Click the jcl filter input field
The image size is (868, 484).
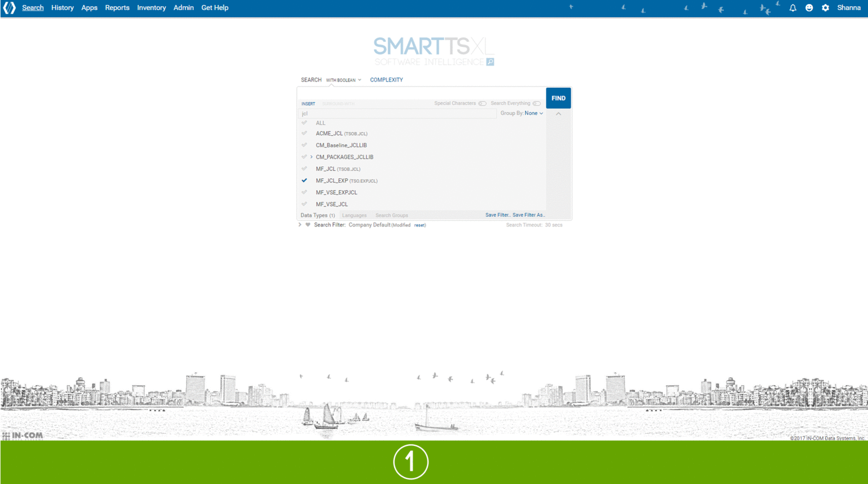pos(398,114)
